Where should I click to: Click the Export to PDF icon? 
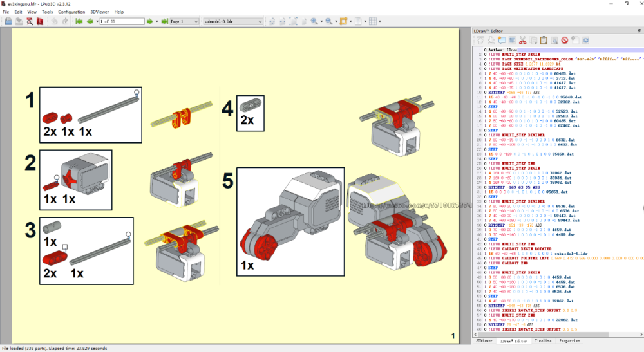coord(40,21)
